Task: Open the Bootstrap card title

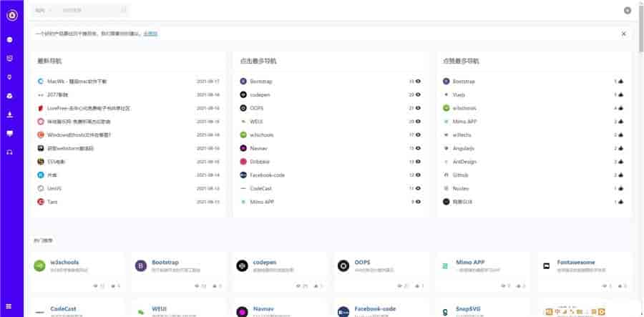Action: coord(165,263)
